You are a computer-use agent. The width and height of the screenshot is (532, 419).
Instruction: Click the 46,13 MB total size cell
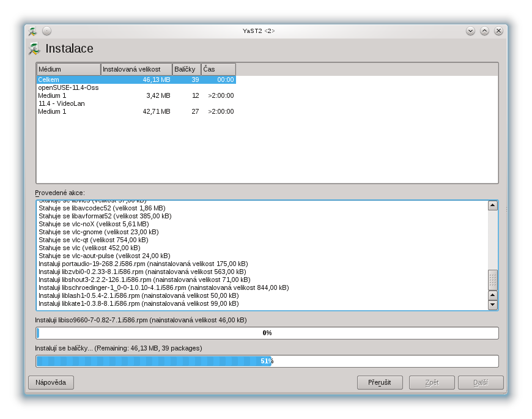coord(157,80)
